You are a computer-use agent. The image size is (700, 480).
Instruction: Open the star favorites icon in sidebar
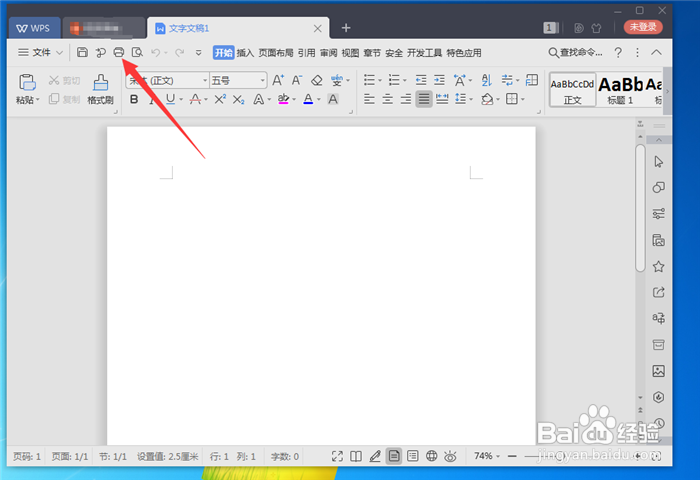[x=658, y=267]
